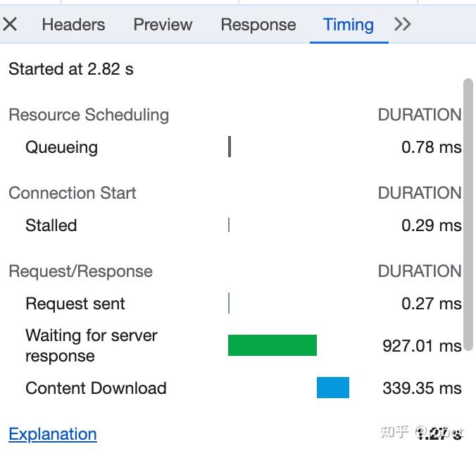Show more tabs via double chevron
This screenshot has height=451, width=476.
coord(403,25)
